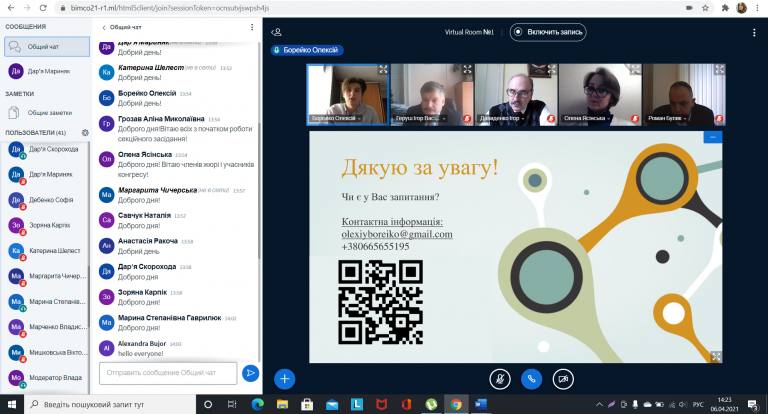Send the chat message with arrow button
Image resolution: width=768 pixels, height=414 pixels.
[x=251, y=373]
